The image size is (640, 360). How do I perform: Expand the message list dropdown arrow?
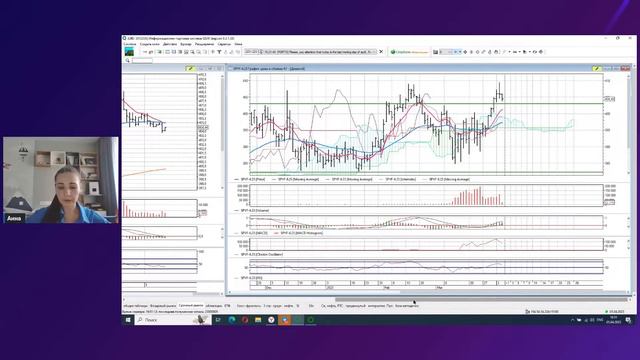375,52
